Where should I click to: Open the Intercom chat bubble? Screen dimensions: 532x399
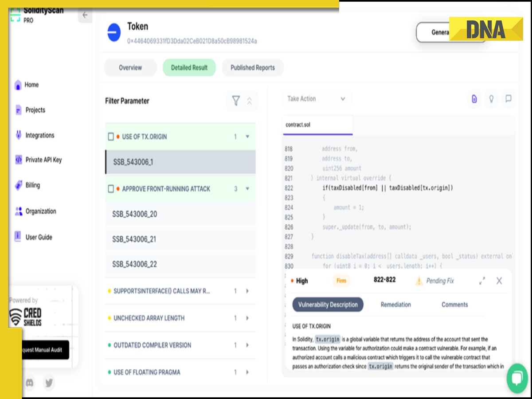pyautogui.click(x=517, y=379)
